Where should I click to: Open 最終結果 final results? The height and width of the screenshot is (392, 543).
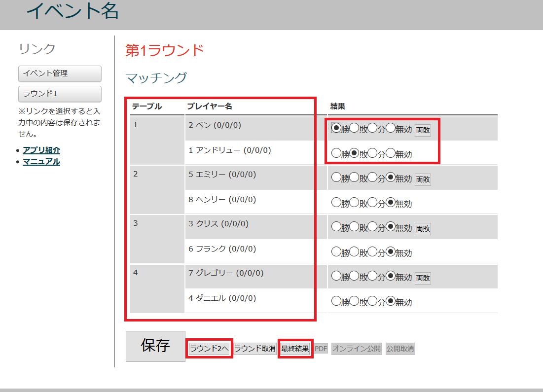[x=295, y=349]
